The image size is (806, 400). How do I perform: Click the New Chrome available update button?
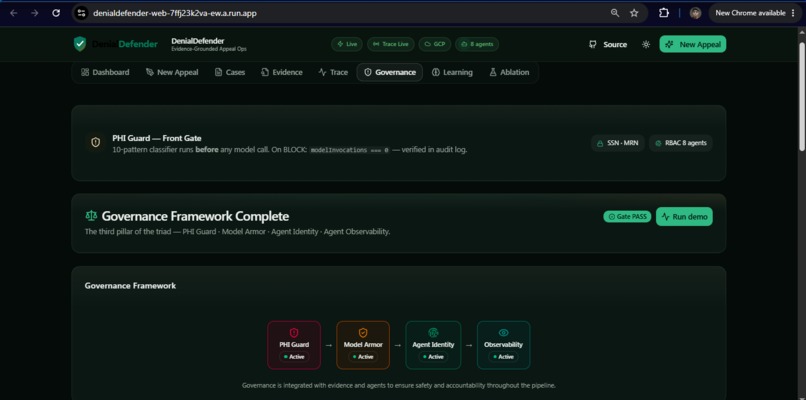click(x=755, y=13)
